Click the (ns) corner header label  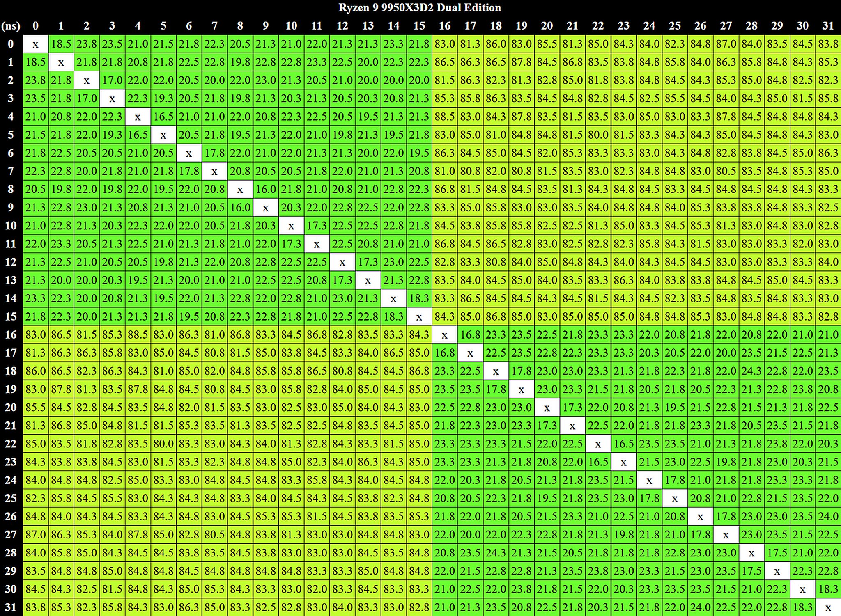tap(11, 26)
